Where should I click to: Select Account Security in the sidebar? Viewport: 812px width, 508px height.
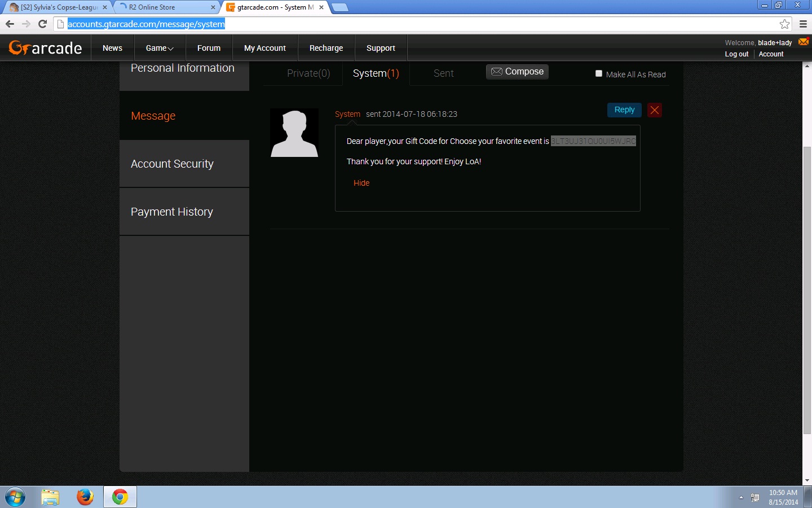172,164
